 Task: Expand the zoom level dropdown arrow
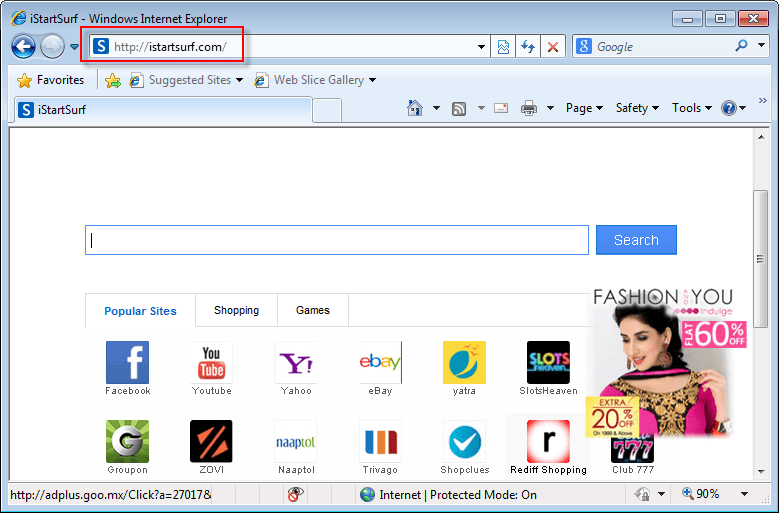tap(744, 494)
